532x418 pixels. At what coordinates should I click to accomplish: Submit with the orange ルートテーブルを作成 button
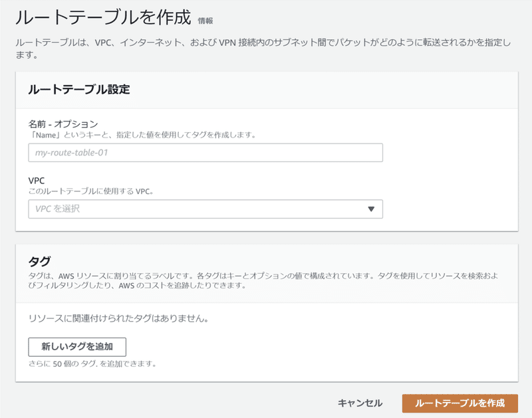[460, 403]
